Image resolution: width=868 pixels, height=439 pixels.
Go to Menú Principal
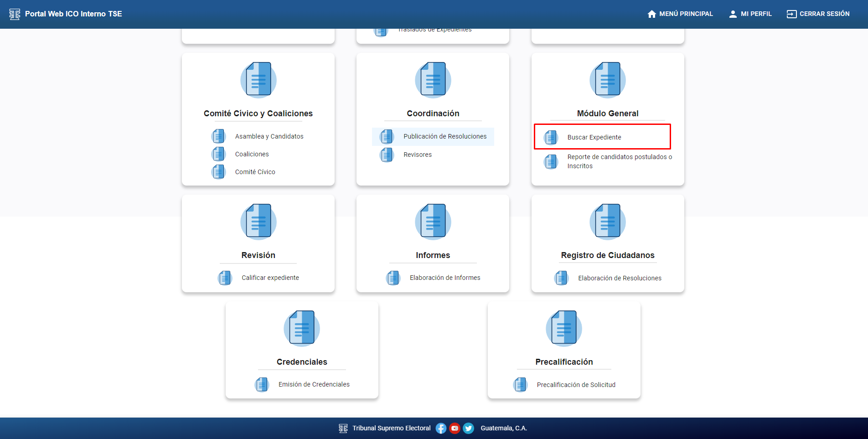pyautogui.click(x=680, y=14)
